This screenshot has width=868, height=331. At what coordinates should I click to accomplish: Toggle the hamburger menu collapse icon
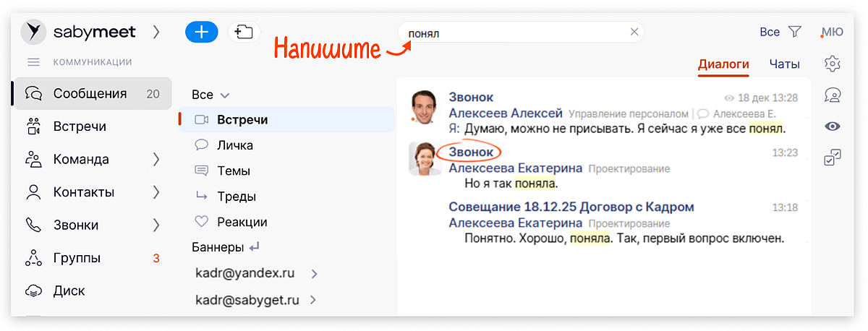coord(33,62)
